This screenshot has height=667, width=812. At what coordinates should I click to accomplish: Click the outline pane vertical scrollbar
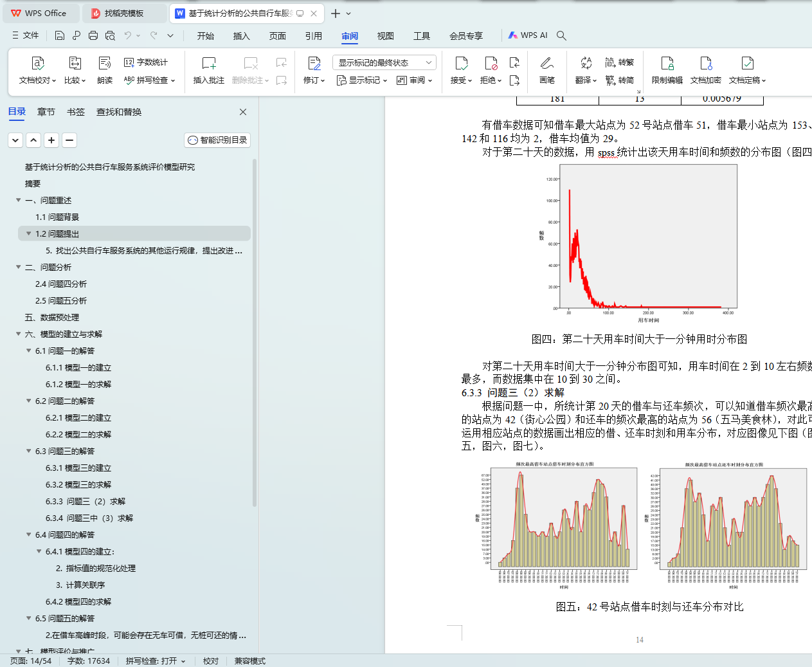tap(255, 331)
